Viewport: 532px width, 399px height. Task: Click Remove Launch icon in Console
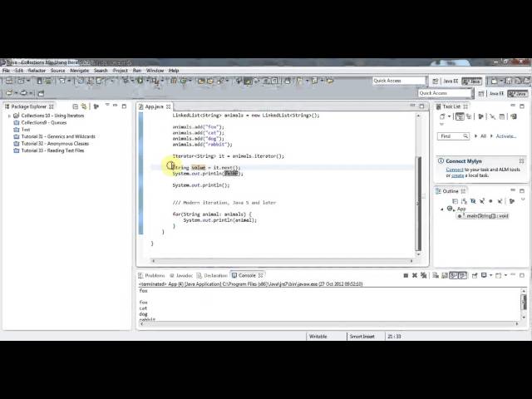coord(414,275)
